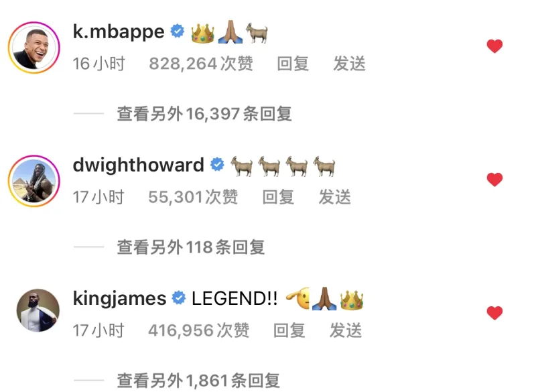This screenshot has width=536, height=392.
Task: Click the verified badge beside dwighthoward
Action: tap(217, 165)
